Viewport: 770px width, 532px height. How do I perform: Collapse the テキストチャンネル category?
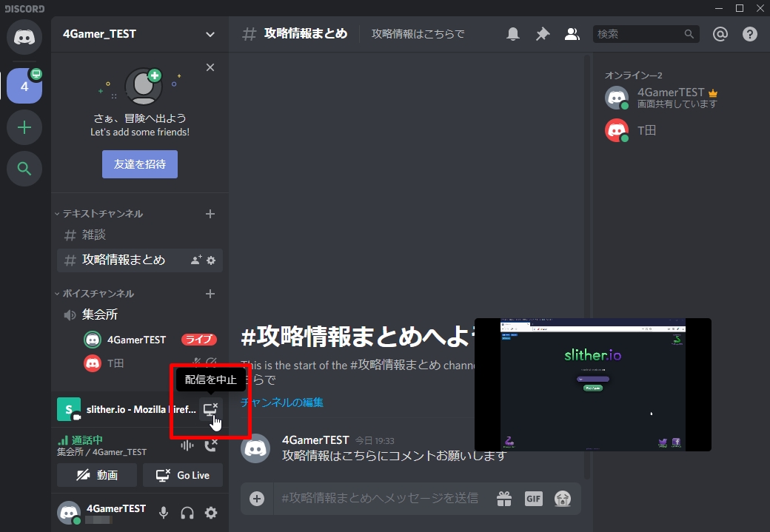[x=98, y=214]
